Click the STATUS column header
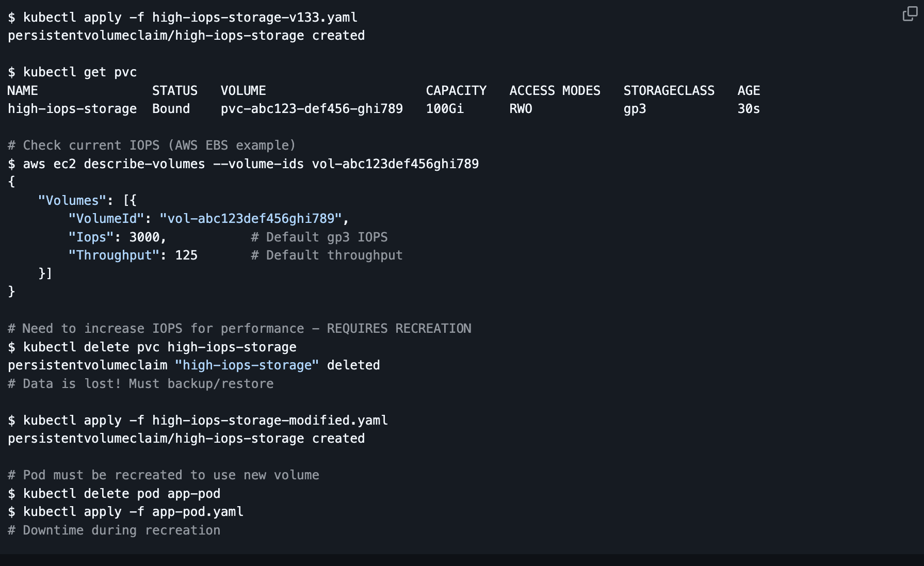This screenshot has height=566, width=924. (x=174, y=91)
